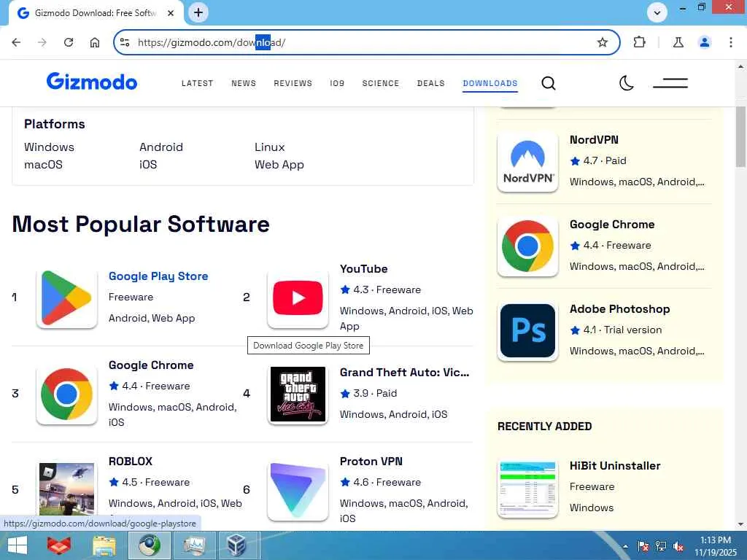Select the Windows platform link
Screen dimensions: 747x560
(x=49, y=147)
